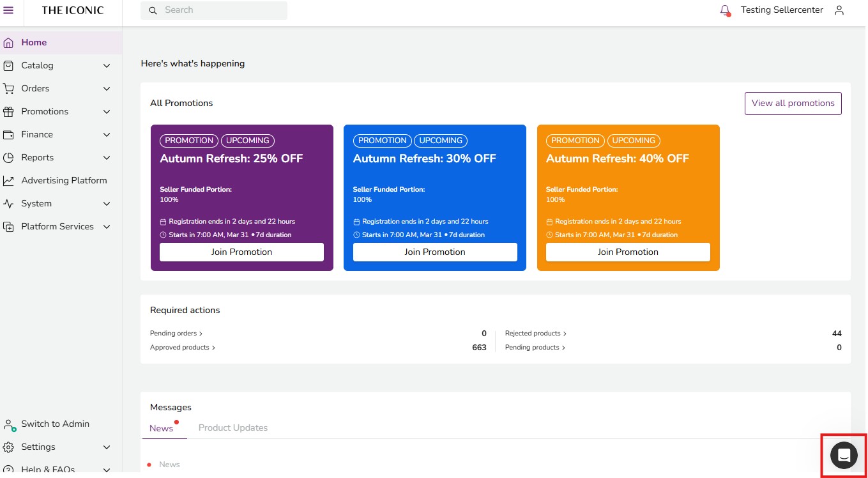Viewport: 868px width, 478px height.
Task: Join the Autumn Refresh 25% OFF promotion
Action: (241, 252)
